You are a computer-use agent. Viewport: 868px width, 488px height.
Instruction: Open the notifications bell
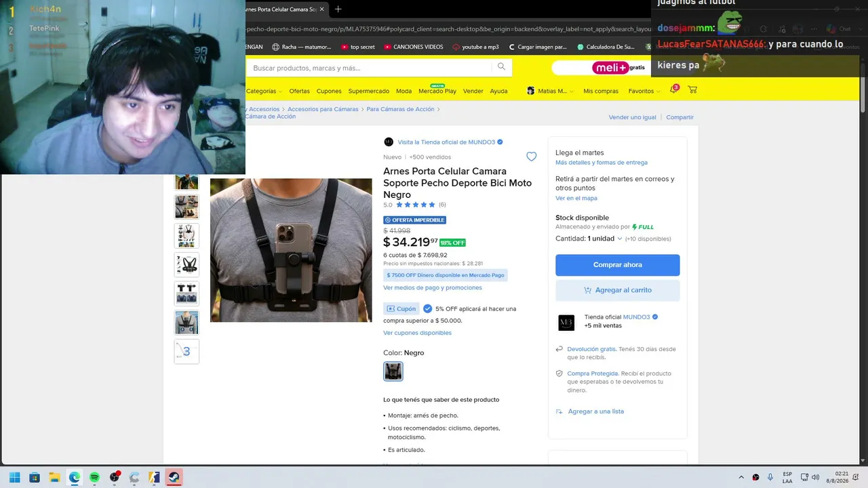[673, 89]
